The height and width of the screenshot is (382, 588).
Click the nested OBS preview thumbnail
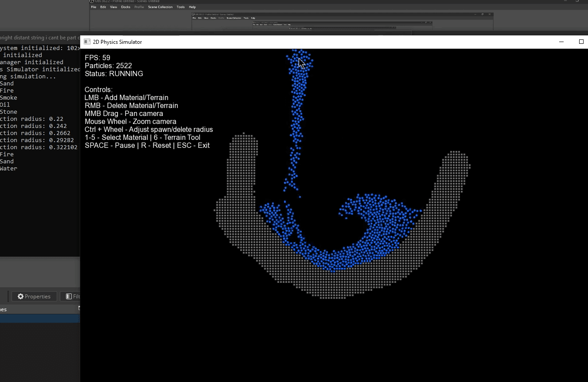pos(342,22)
